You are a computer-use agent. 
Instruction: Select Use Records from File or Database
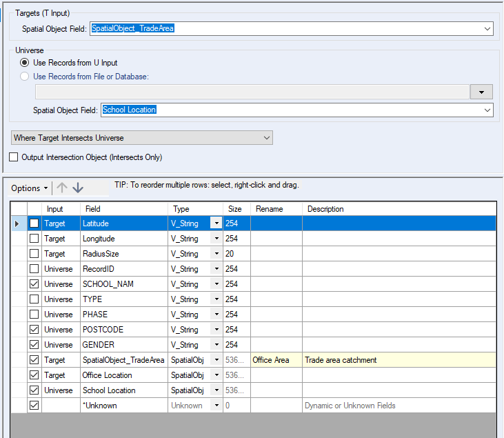[x=26, y=76]
